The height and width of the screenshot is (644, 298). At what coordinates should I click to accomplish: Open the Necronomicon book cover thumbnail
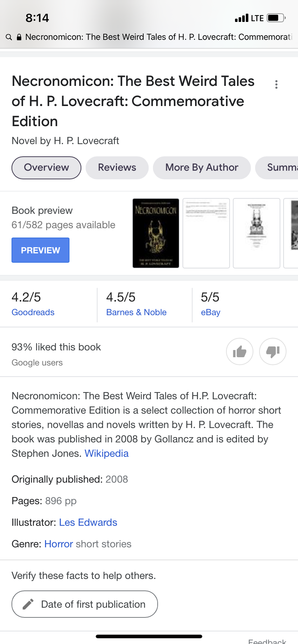click(x=156, y=233)
